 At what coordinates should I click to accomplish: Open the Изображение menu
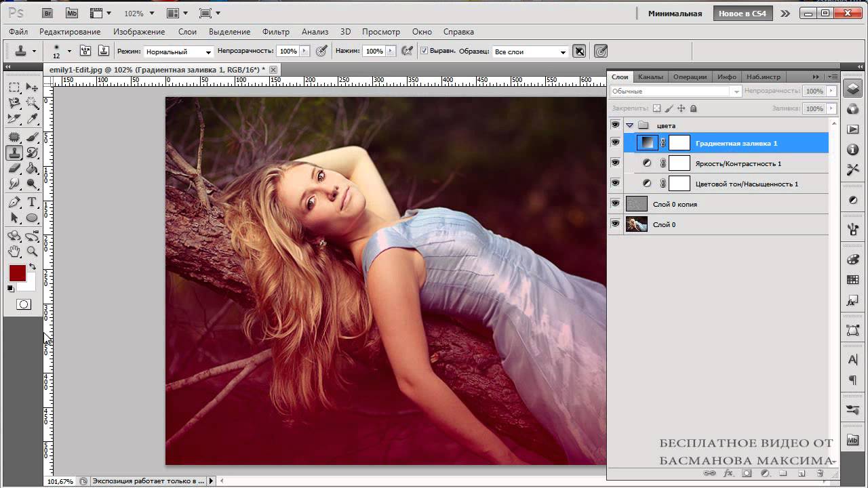(x=139, y=32)
